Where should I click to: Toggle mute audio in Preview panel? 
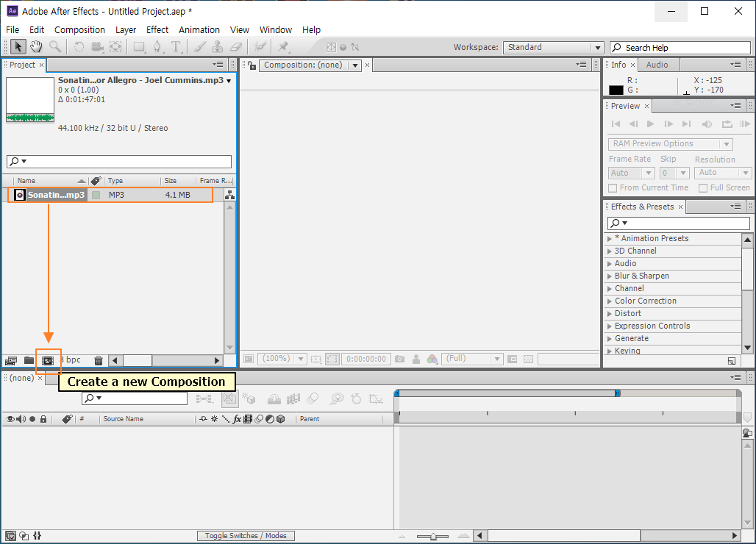point(707,124)
